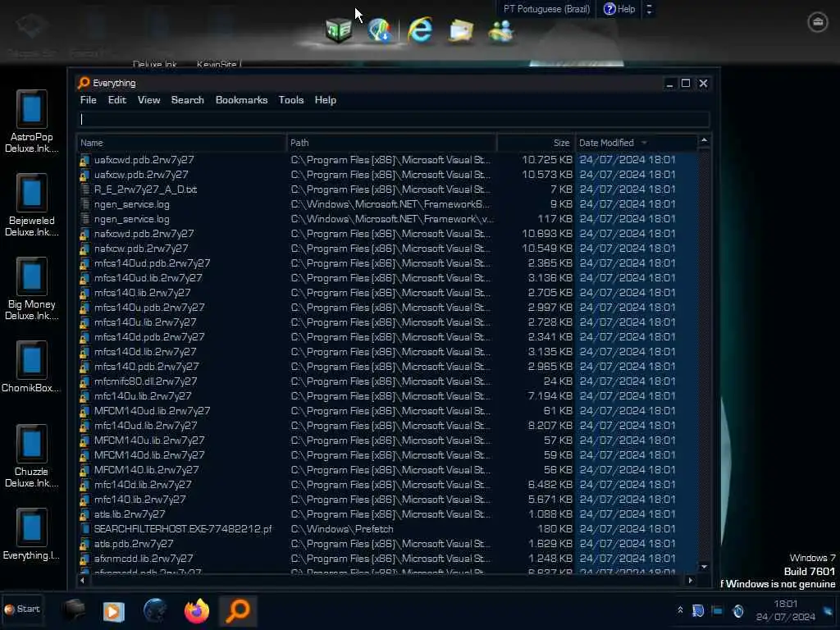
Task: Sort results by the Size column header
Action: [x=536, y=143]
